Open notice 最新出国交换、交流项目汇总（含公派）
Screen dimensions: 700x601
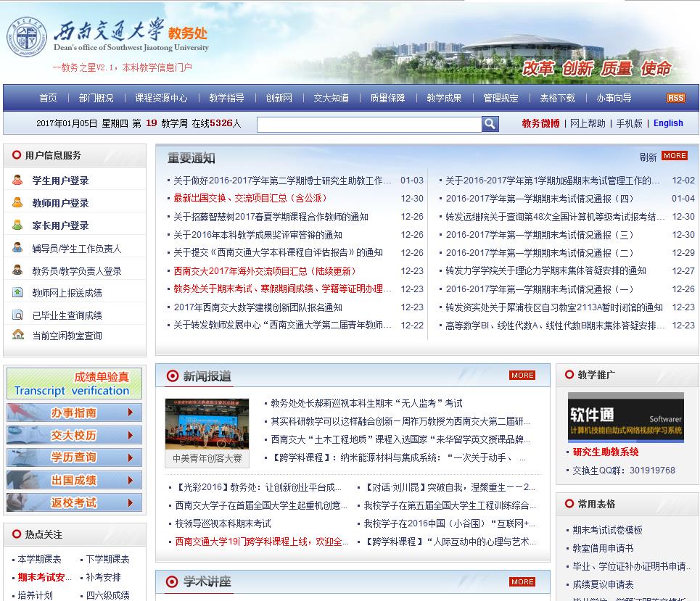pyautogui.click(x=250, y=198)
